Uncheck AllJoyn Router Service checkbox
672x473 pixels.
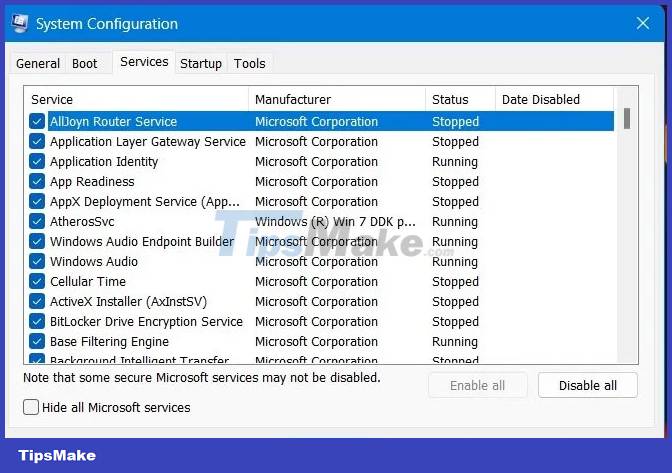(x=37, y=121)
